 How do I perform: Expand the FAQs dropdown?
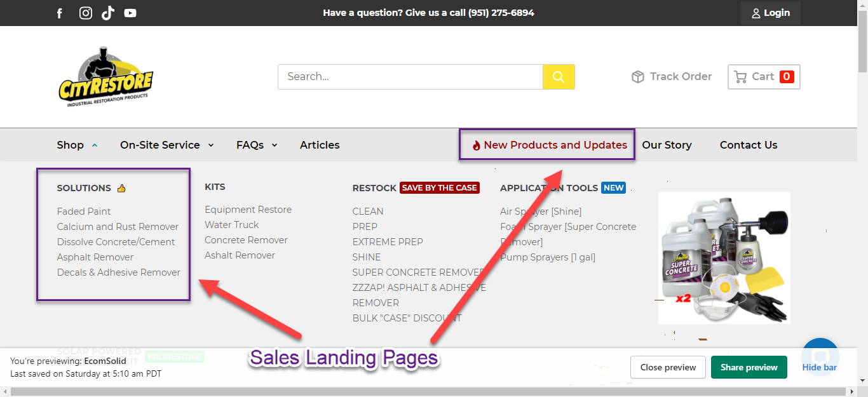click(257, 145)
